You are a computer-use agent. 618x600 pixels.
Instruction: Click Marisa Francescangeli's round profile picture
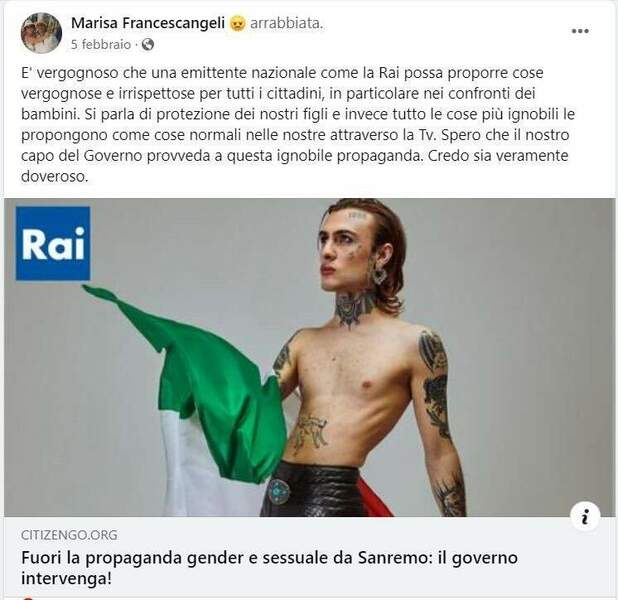tap(41, 33)
